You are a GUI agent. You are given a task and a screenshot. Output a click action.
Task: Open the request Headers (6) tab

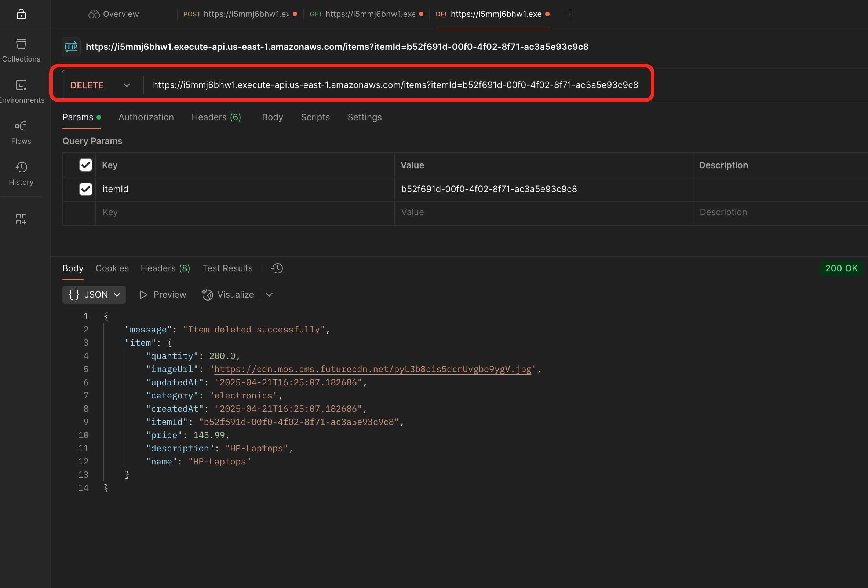point(216,117)
